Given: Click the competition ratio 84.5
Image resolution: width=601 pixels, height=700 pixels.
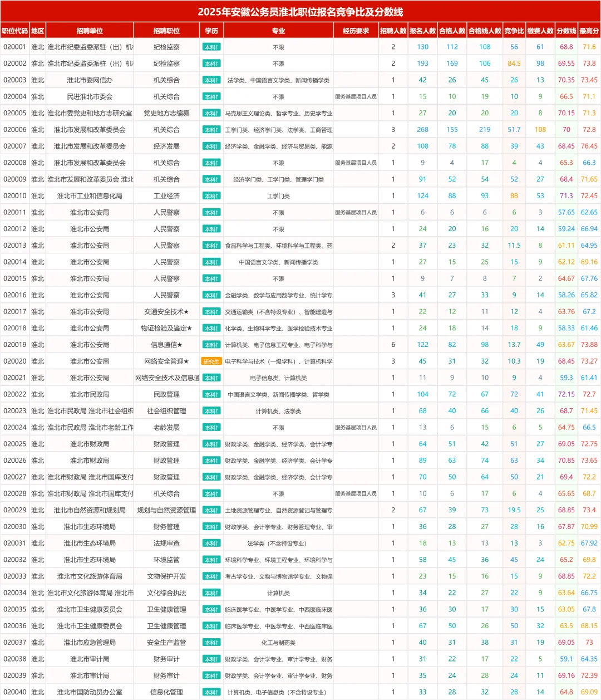Looking at the screenshot, I should (514, 63).
